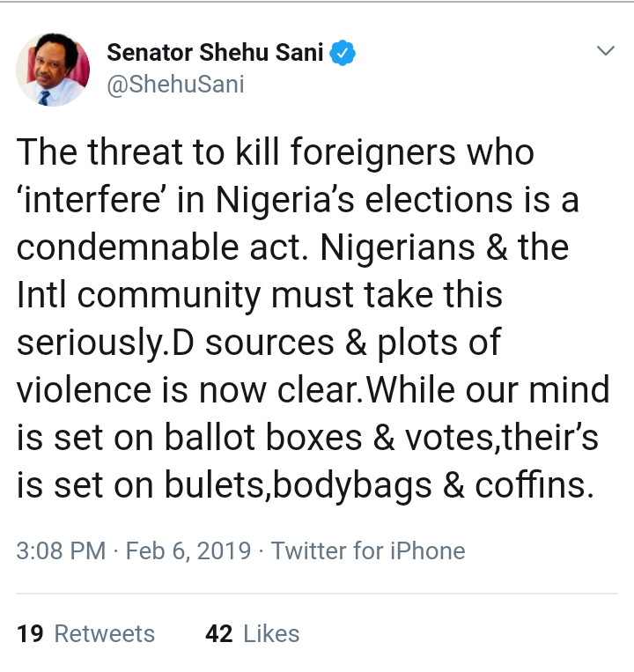View the 42 Likes list
This screenshot has width=634, height=672.
(x=252, y=633)
